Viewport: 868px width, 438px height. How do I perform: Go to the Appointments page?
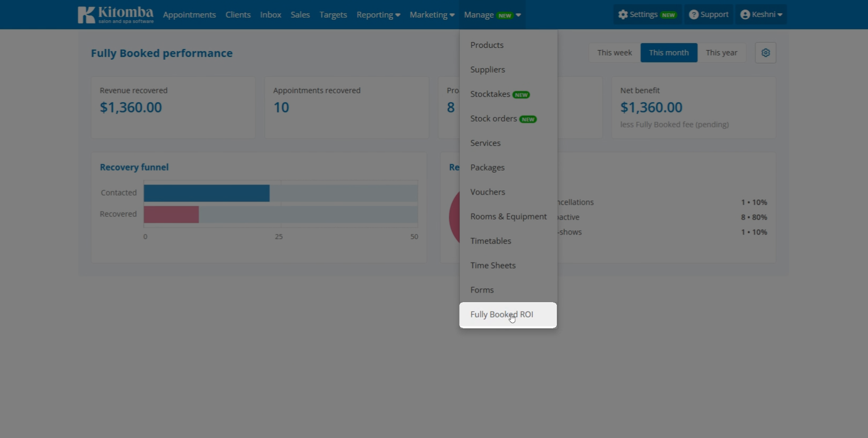[189, 15]
